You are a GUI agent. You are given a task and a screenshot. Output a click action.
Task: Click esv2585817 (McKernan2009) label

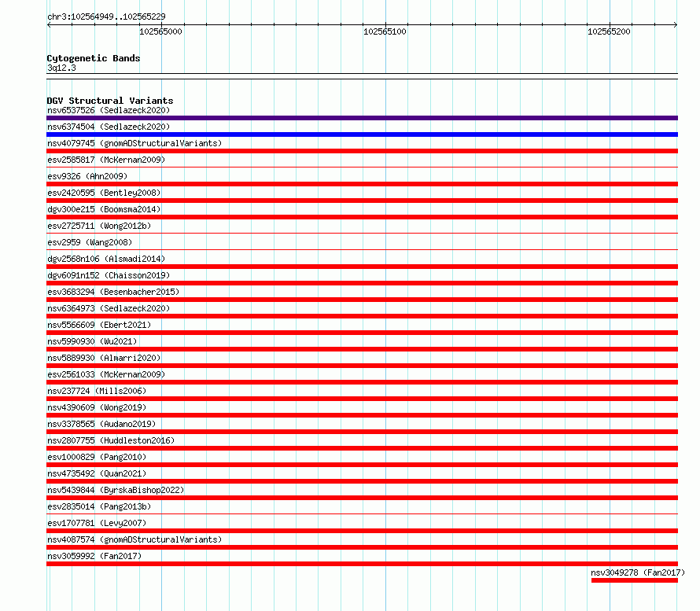106,160
